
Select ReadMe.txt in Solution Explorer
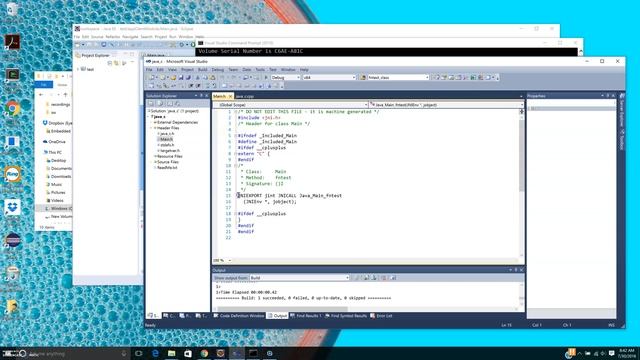point(167,168)
